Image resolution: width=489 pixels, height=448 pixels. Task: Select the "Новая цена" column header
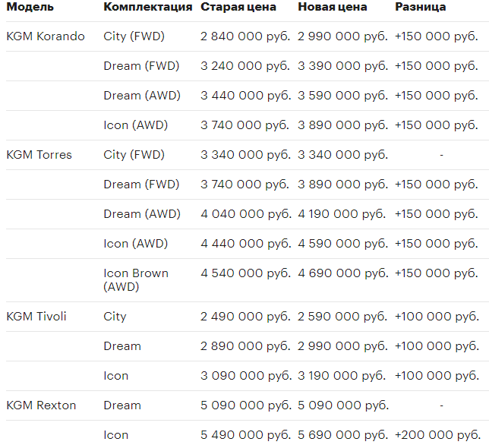click(x=333, y=7)
